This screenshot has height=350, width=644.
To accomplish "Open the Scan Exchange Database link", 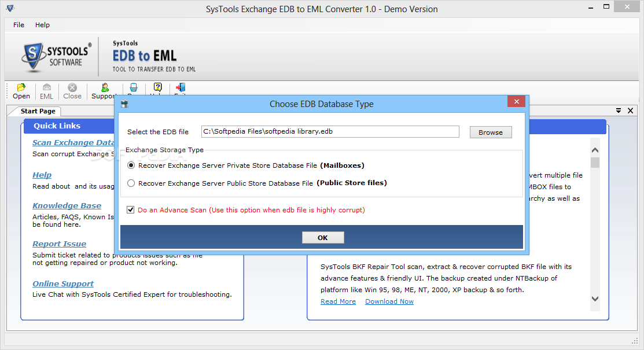I will (73, 142).
